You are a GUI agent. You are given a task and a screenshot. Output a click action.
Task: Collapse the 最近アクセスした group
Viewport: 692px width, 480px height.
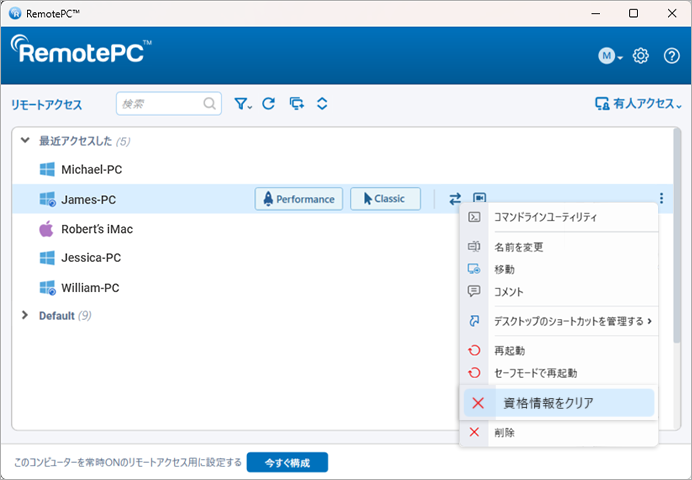tap(25, 141)
